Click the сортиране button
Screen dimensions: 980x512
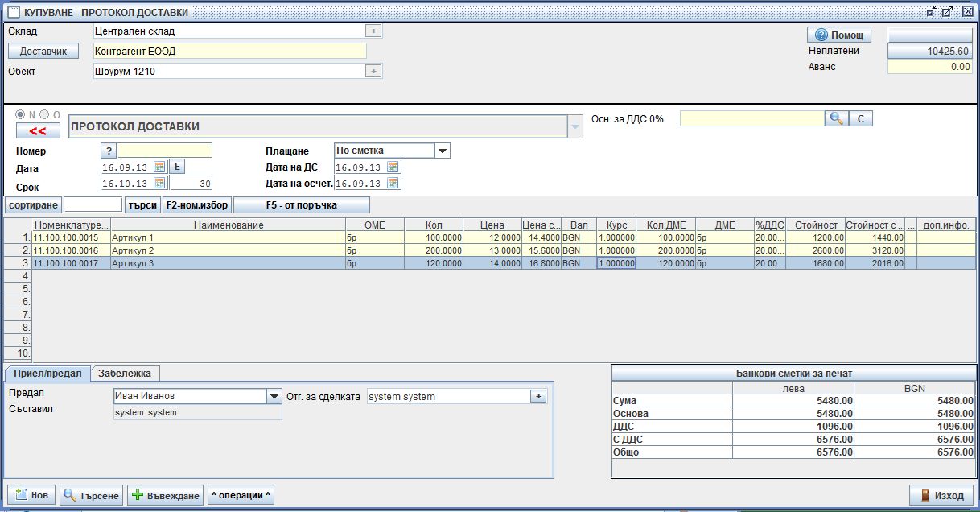point(33,204)
